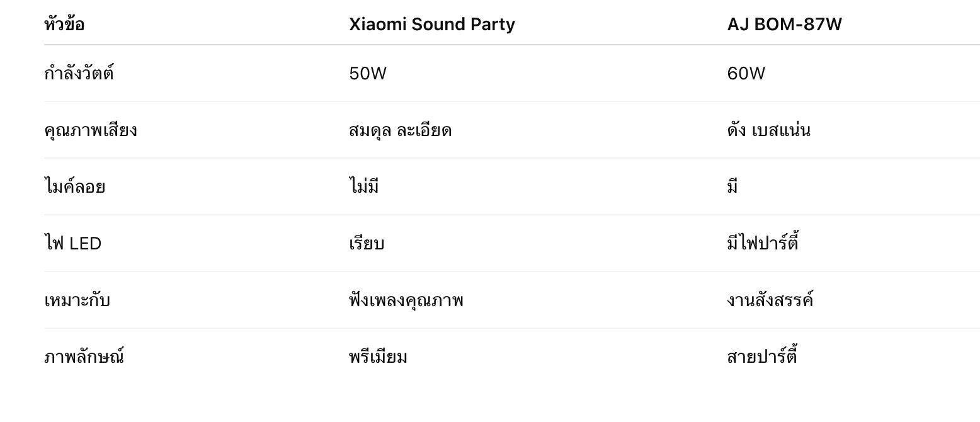This screenshot has width=980, height=422.
Task: Click the ภาพลักษณ์ row label
Action: tap(84, 357)
